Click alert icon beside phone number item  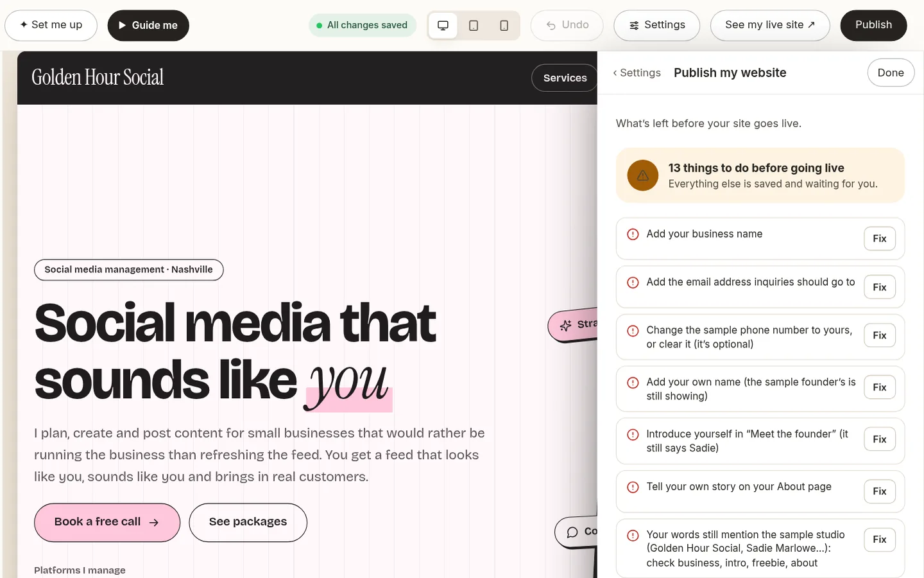pyautogui.click(x=633, y=331)
